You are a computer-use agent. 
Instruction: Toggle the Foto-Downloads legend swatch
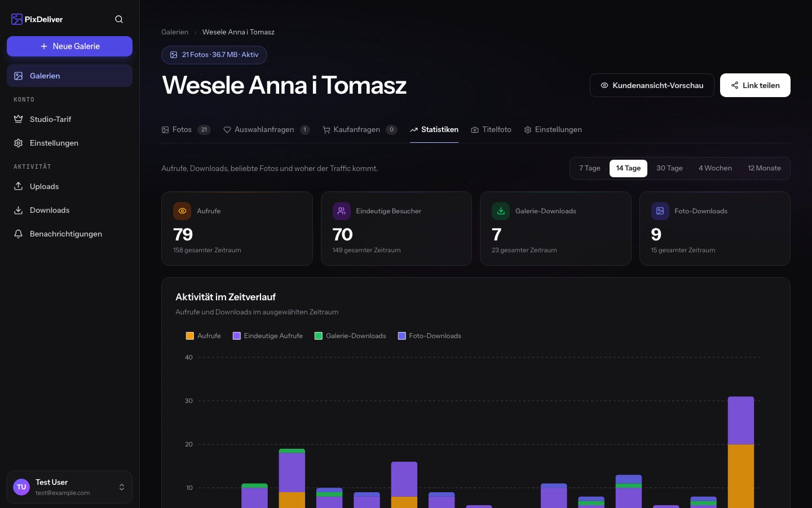pyautogui.click(x=402, y=336)
